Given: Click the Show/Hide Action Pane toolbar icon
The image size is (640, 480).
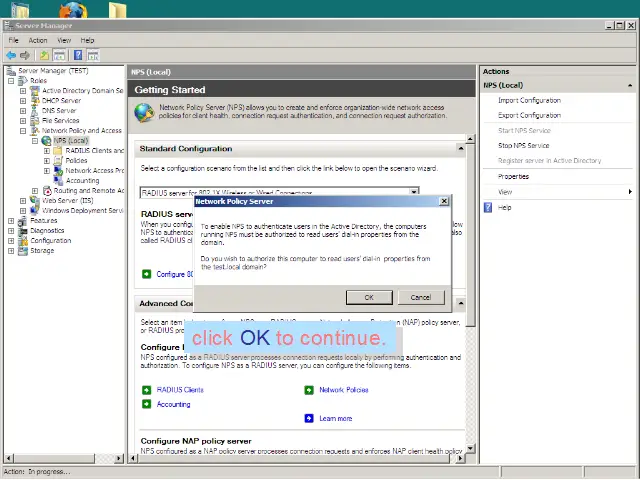Looking at the screenshot, I should click(93, 55).
